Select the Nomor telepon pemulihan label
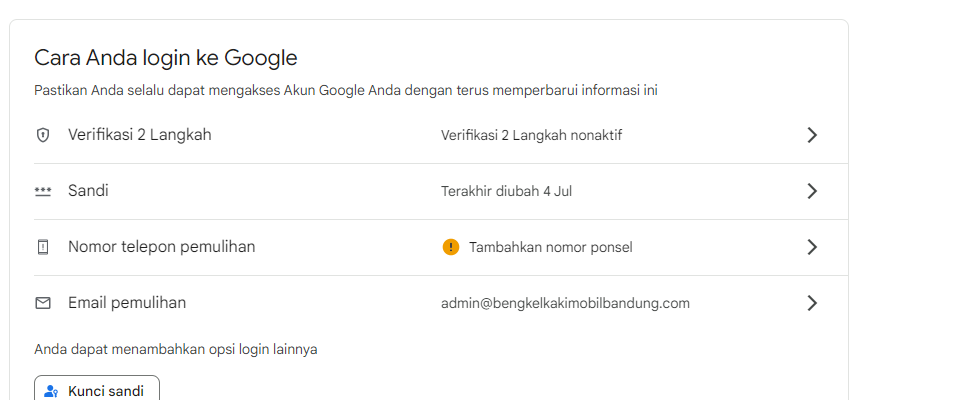 coord(162,247)
